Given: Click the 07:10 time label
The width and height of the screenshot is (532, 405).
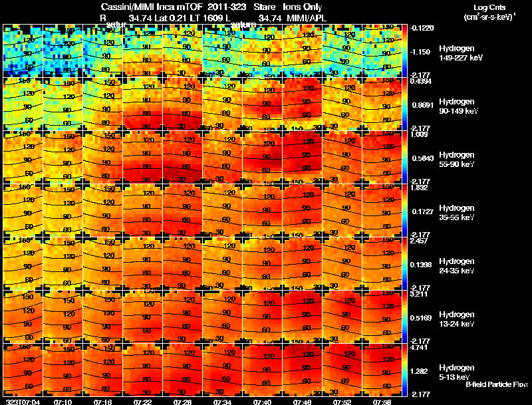Looking at the screenshot, I should point(63,402).
